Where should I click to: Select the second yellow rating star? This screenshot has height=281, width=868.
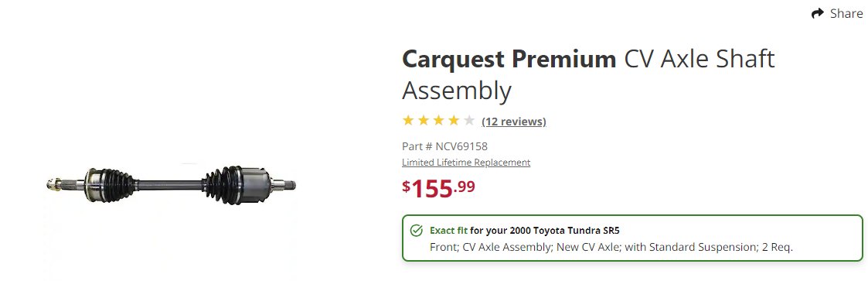point(424,120)
